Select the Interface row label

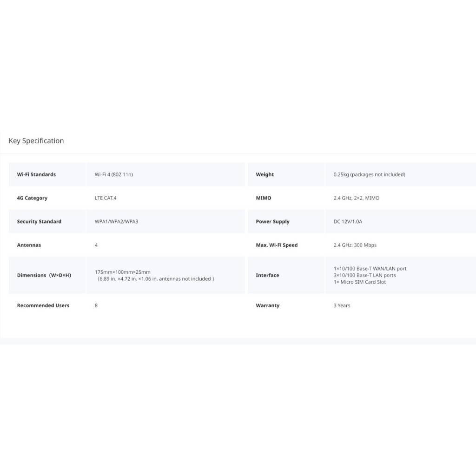[x=267, y=275]
